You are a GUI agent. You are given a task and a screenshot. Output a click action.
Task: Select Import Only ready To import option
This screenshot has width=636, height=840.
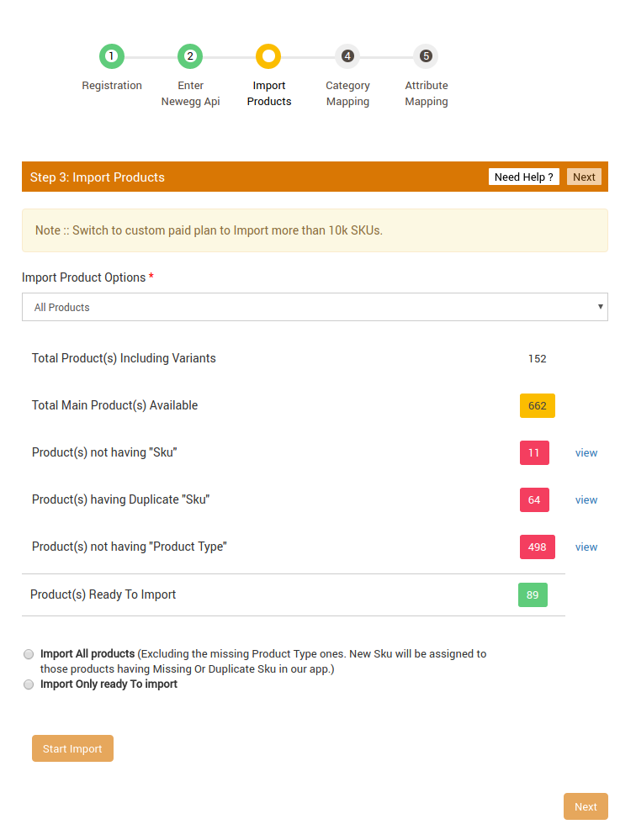(x=29, y=684)
